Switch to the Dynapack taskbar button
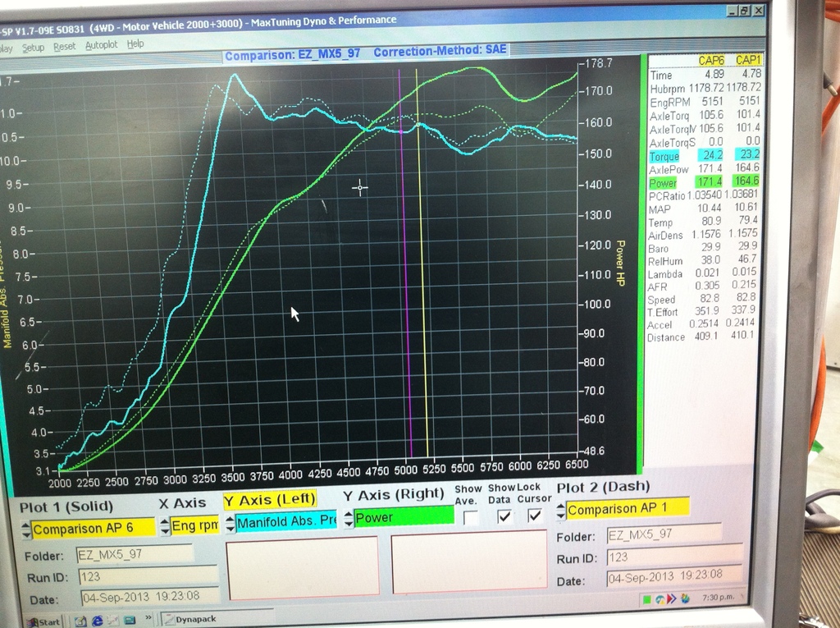This screenshot has width=840, height=628. pos(195,618)
